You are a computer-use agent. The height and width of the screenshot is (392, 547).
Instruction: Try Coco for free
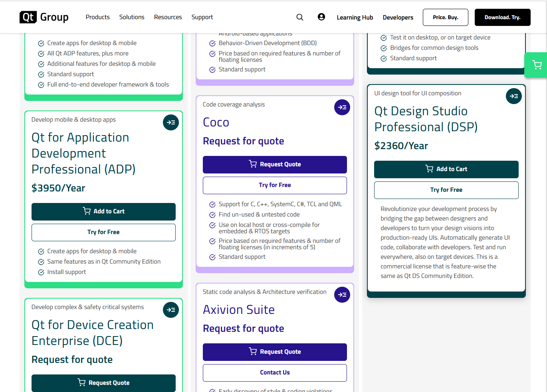(275, 185)
